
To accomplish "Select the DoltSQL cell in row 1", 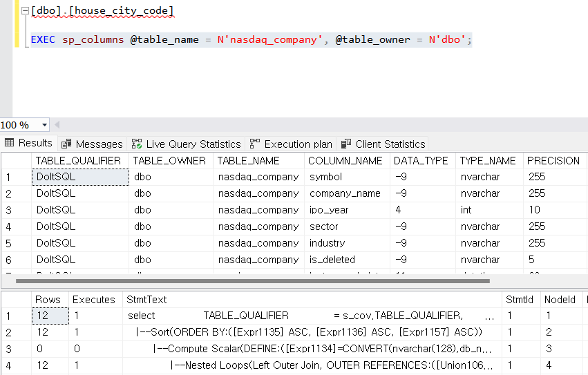I will (x=80, y=177).
